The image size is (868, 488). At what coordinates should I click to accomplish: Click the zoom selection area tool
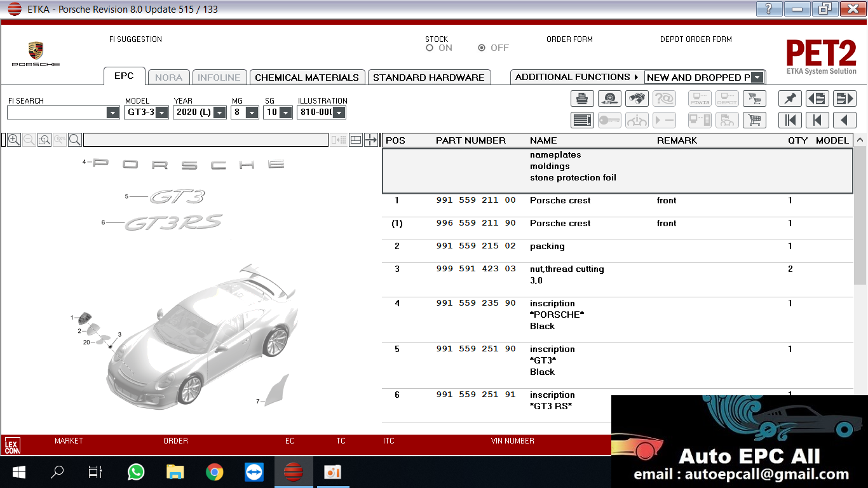pos(44,140)
